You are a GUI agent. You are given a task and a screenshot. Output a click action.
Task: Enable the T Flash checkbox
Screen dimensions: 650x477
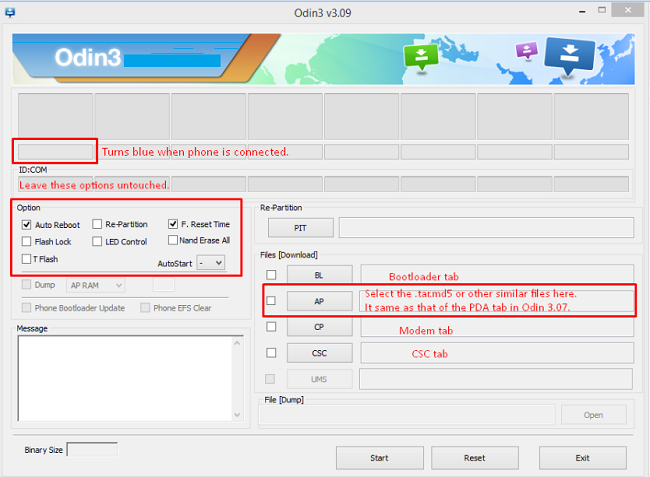27,259
